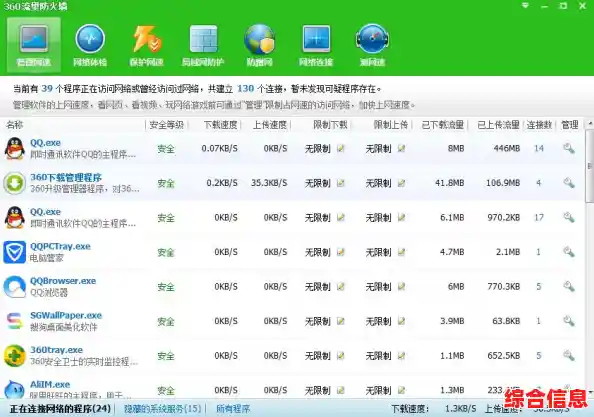The width and height of the screenshot is (594, 417).
Task: Open the SGWallPaper.exe name link
Action: pos(66,315)
